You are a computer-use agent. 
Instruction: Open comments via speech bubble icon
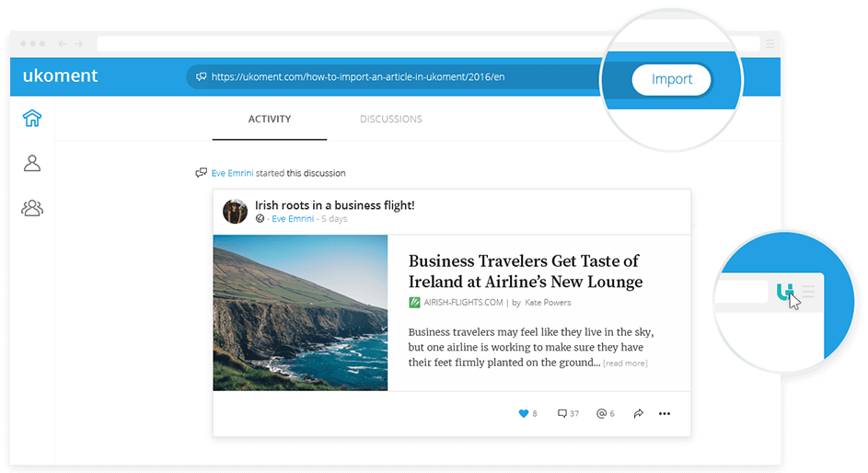tap(562, 414)
